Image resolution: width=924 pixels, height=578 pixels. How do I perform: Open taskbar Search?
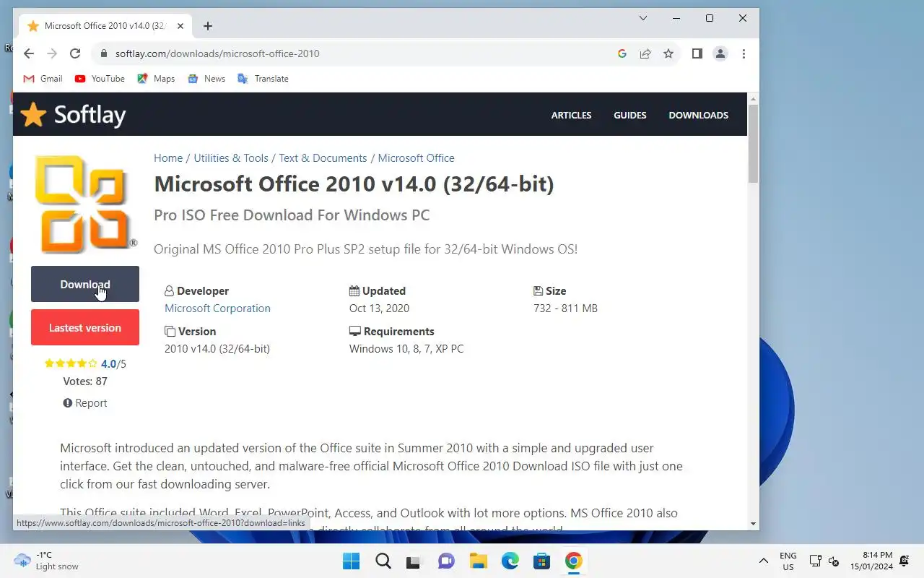[x=383, y=561]
